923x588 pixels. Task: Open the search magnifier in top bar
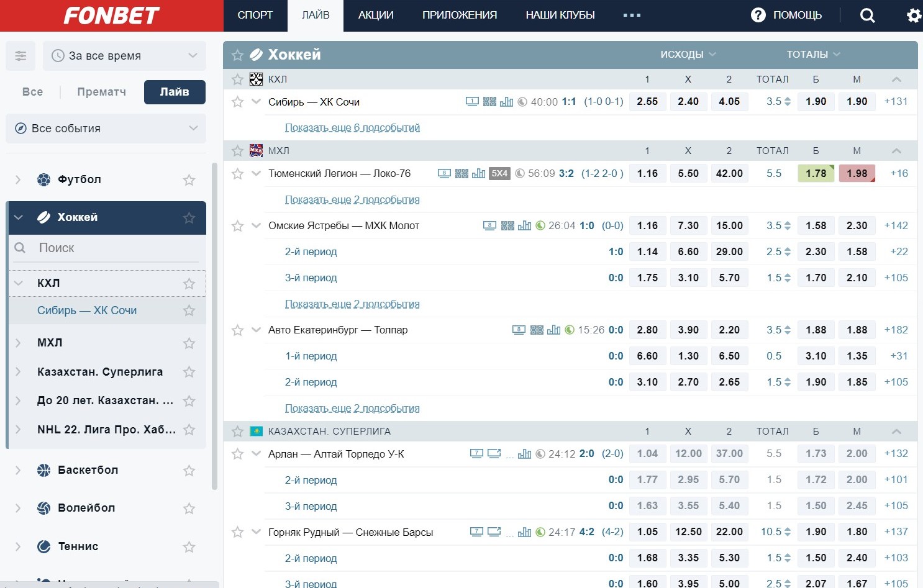[868, 16]
